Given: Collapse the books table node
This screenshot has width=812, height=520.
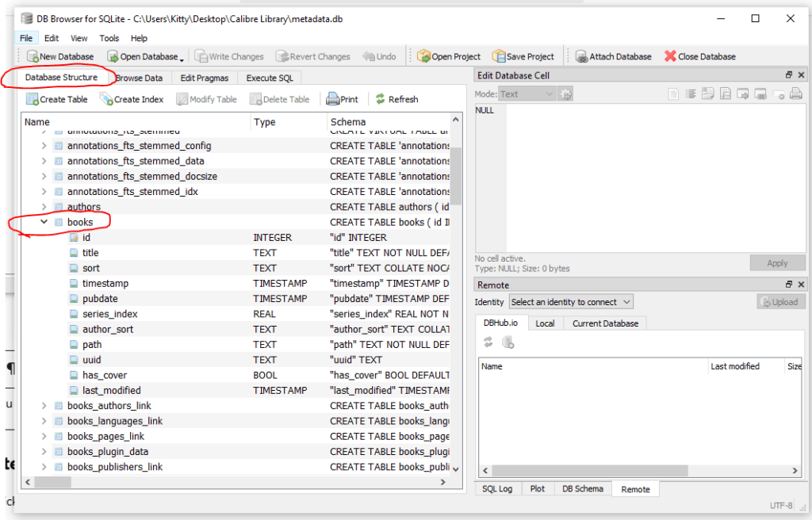Looking at the screenshot, I should (44, 223).
